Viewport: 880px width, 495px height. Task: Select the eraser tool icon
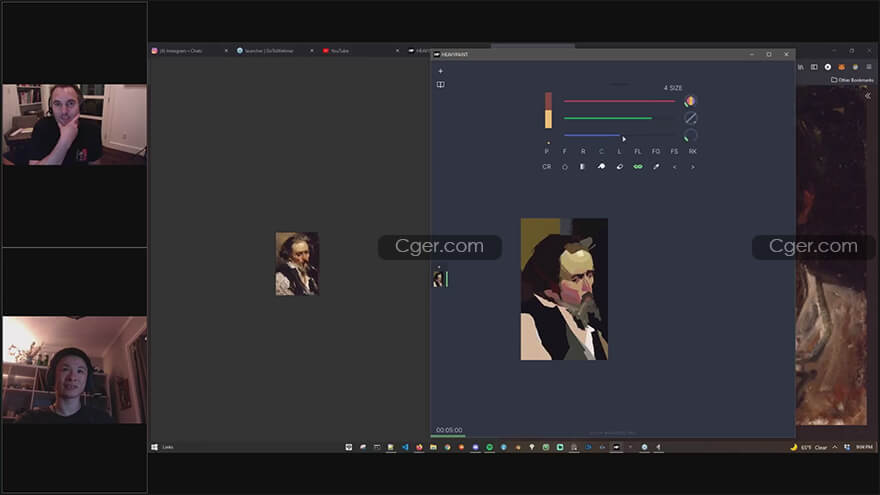620,167
